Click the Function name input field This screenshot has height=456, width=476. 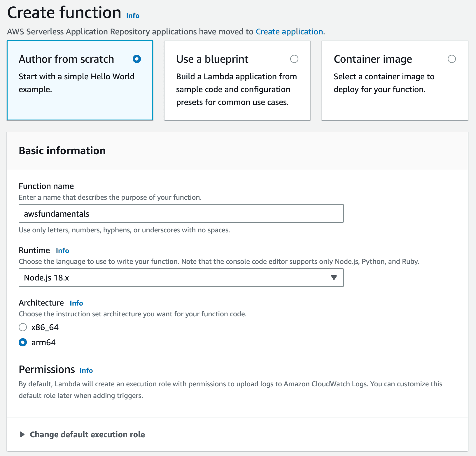pos(181,213)
